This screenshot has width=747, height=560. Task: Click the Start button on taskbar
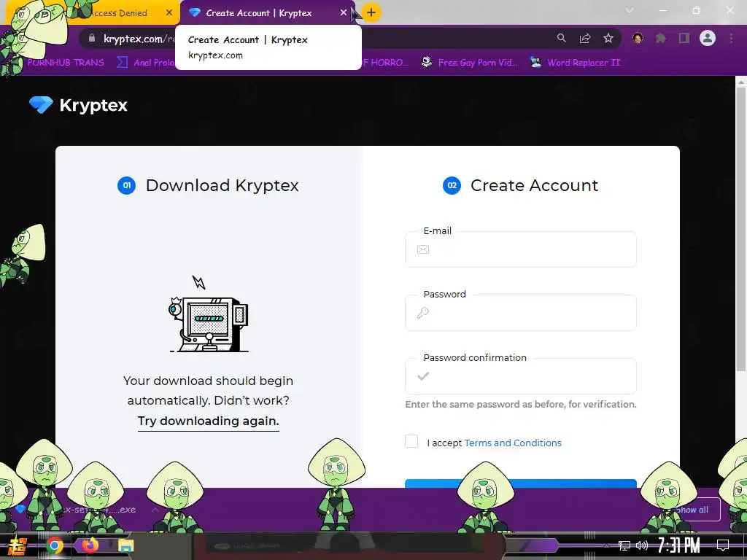click(18, 545)
